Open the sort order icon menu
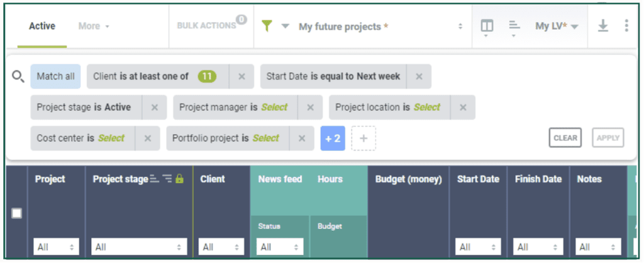This screenshot has height=263, width=644. [514, 26]
